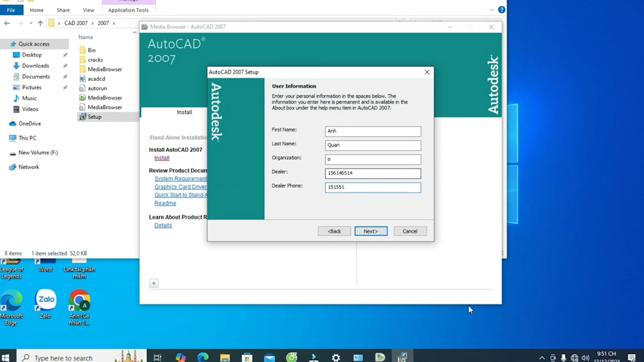Focus the Last Name field
The height and width of the screenshot is (362, 644).
click(373, 145)
